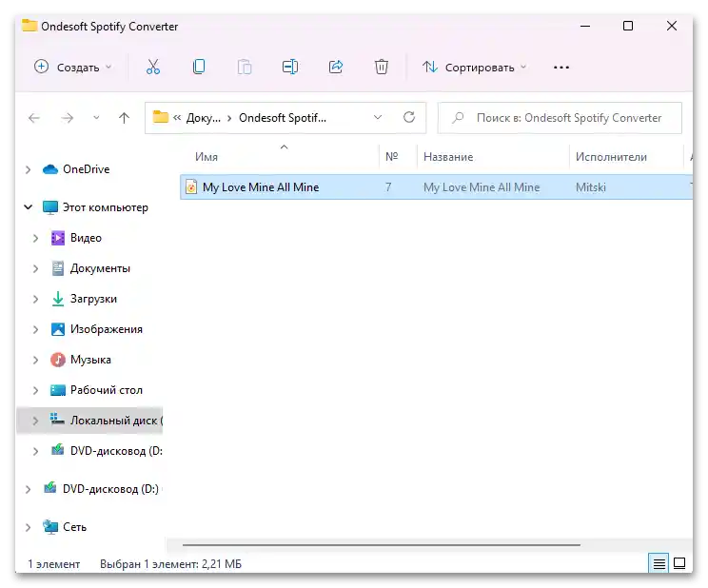Click the Share icon in toolbar

[x=336, y=67]
